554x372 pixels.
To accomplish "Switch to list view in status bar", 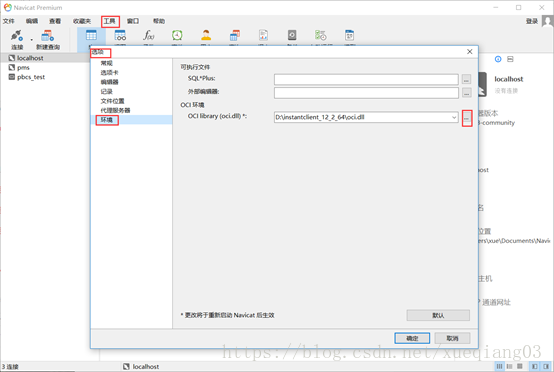I will pos(499,366).
